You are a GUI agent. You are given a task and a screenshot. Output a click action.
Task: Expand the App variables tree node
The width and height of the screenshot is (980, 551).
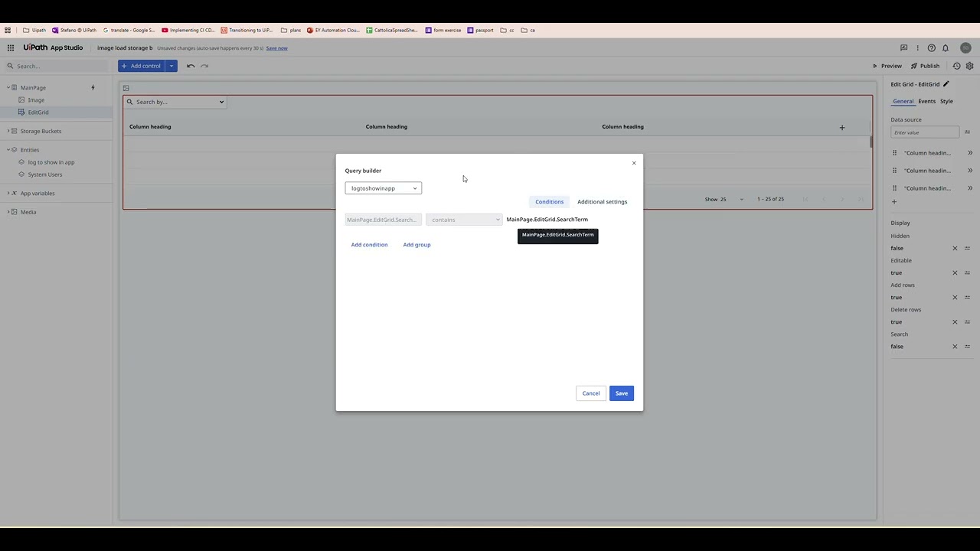[8, 193]
